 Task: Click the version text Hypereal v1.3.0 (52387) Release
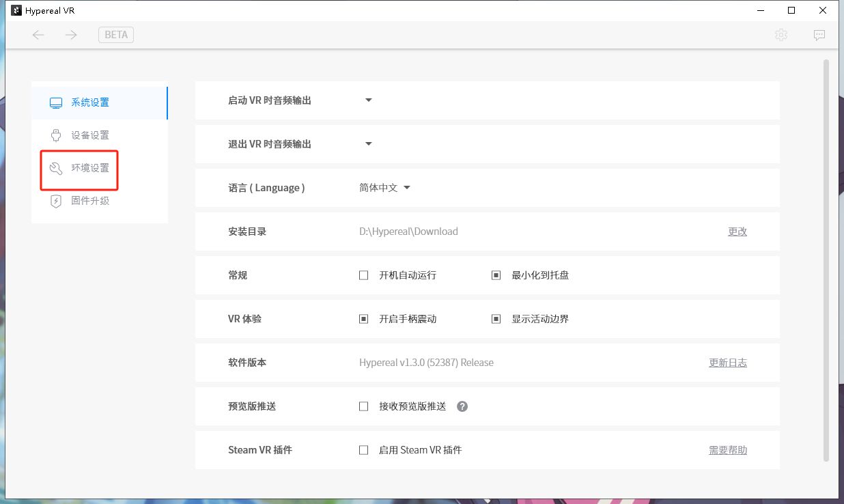[426, 363]
